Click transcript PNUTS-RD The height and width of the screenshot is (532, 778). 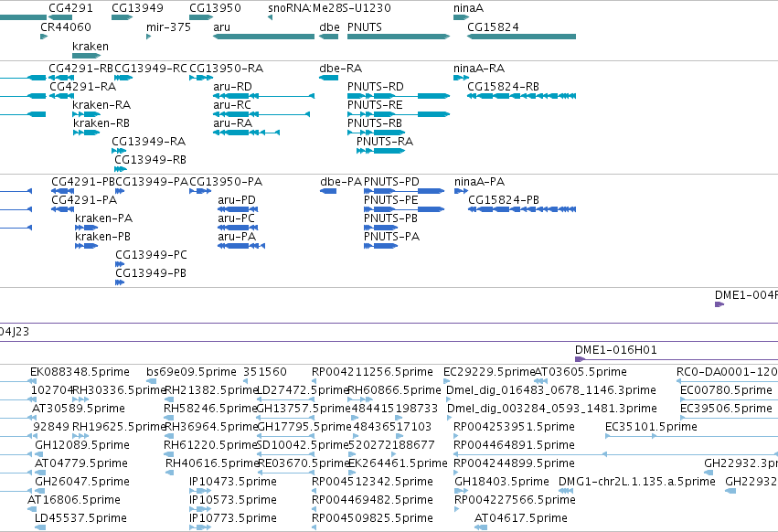[399, 96]
